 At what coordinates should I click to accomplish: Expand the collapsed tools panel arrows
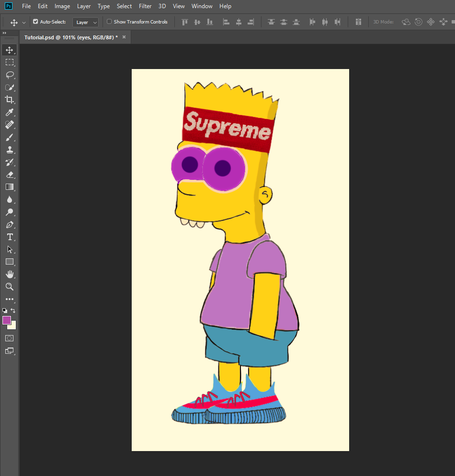click(x=4, y=33)
